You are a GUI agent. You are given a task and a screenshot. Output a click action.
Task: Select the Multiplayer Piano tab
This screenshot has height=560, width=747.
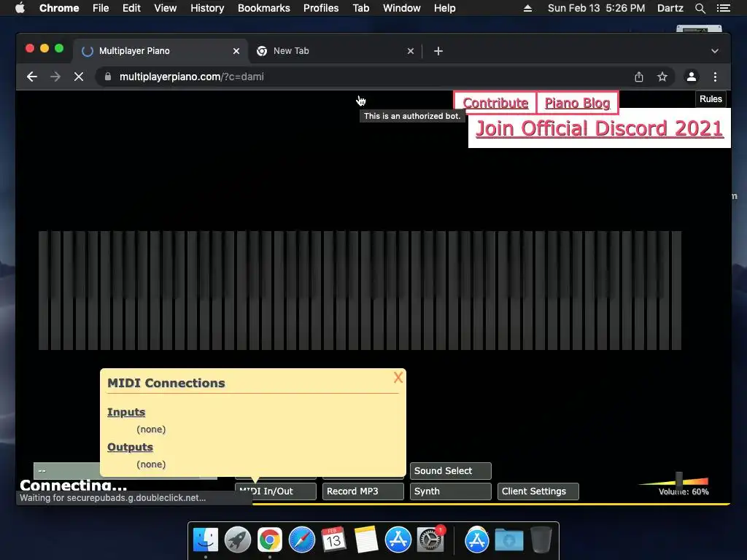point(160,51)
